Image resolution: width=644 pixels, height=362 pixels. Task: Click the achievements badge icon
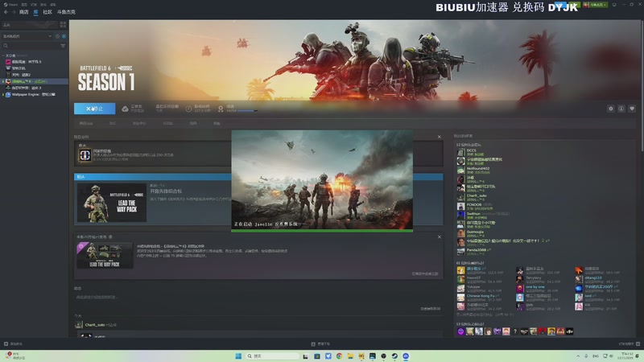(221, 109)
